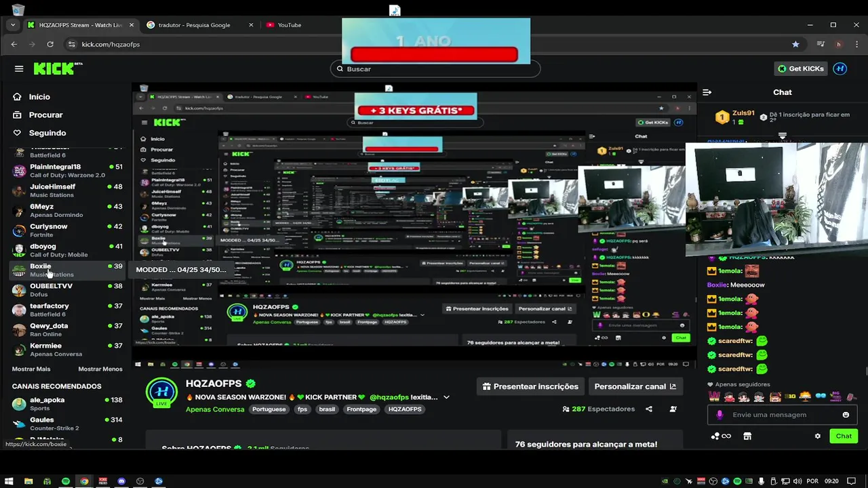Expand the stream title dropdown chevron
This screenshot has width=868, height=488.
point(446,397)
